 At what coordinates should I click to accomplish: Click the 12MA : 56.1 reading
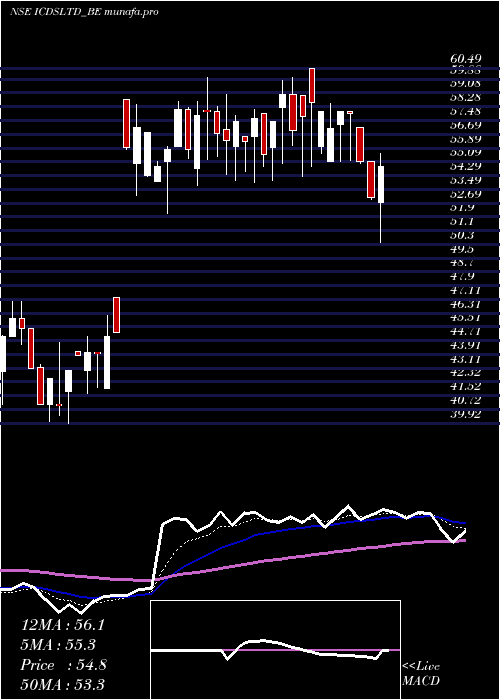coord(62,625)
